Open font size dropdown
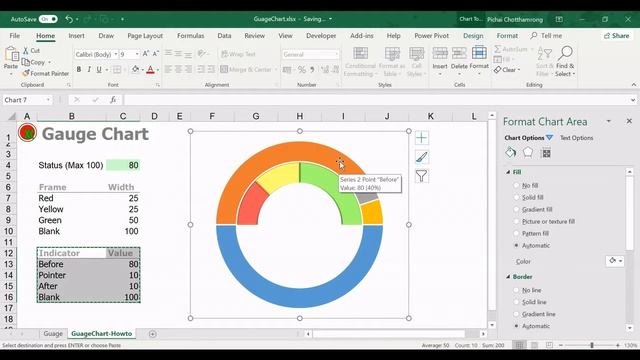Screen dimensions: 640x360 [x=137, y=54]
